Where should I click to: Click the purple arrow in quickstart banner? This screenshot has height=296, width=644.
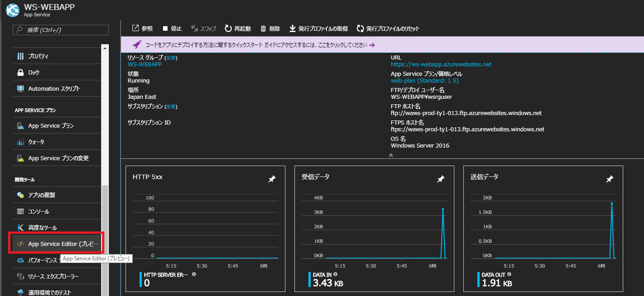click(372, 45)
